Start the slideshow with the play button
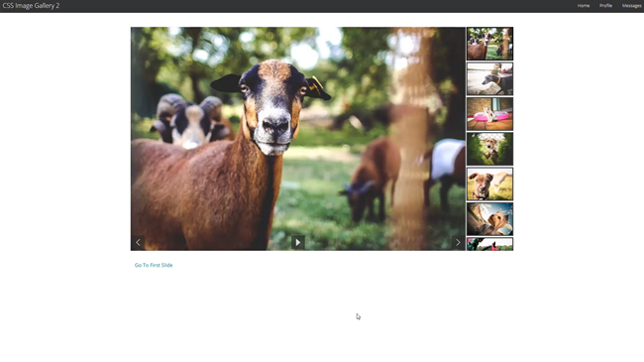The height and width of the screenshot is (362, 644). click(x=298, y=242)
